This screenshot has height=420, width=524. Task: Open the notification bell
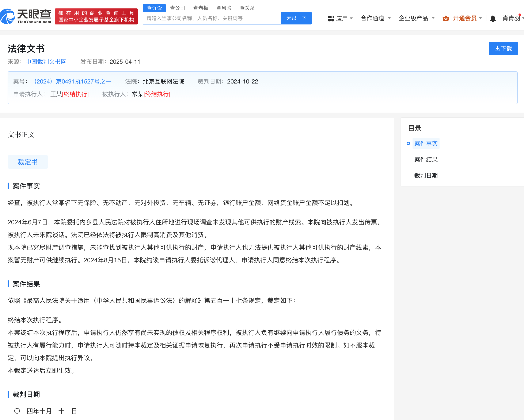click(x=493, y=19)
